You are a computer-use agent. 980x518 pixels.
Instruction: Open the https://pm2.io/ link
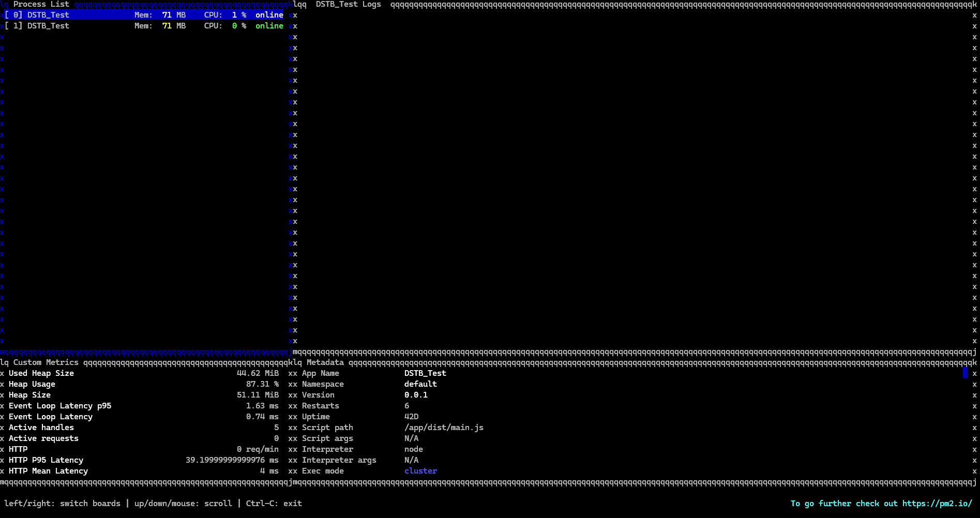(x=937, y=504)
